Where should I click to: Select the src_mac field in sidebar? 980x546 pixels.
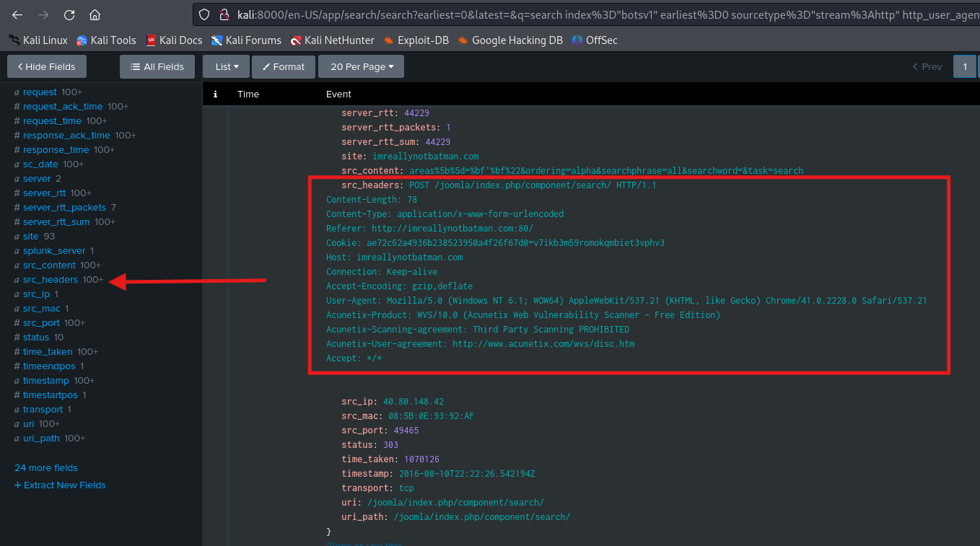pyautogui.click(x=42, y=309)
